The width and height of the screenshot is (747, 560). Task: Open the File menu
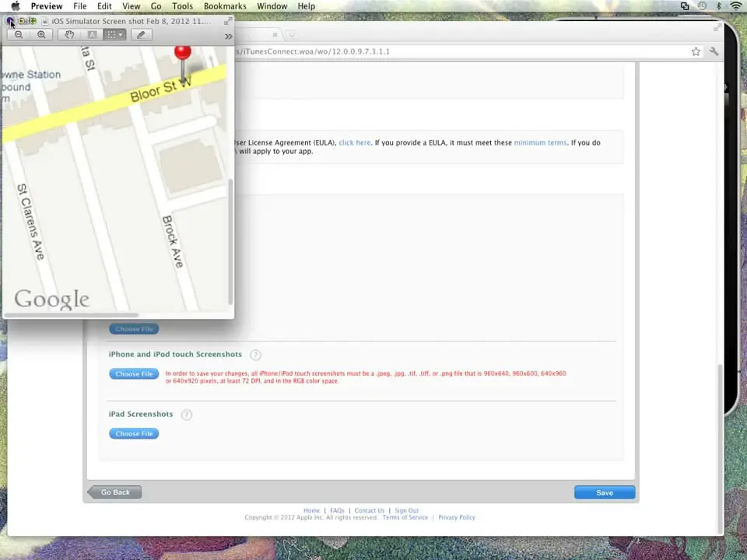pyautogui.click(x=79, y=6)
